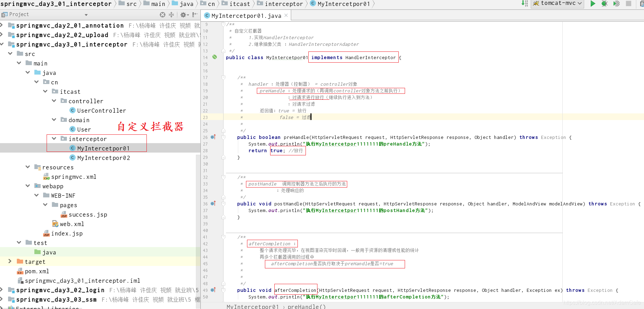Fold the preHandle Javadoc at line 17
Image resolution: width=644 pixels, height=309 pixels.
[223, 77]
